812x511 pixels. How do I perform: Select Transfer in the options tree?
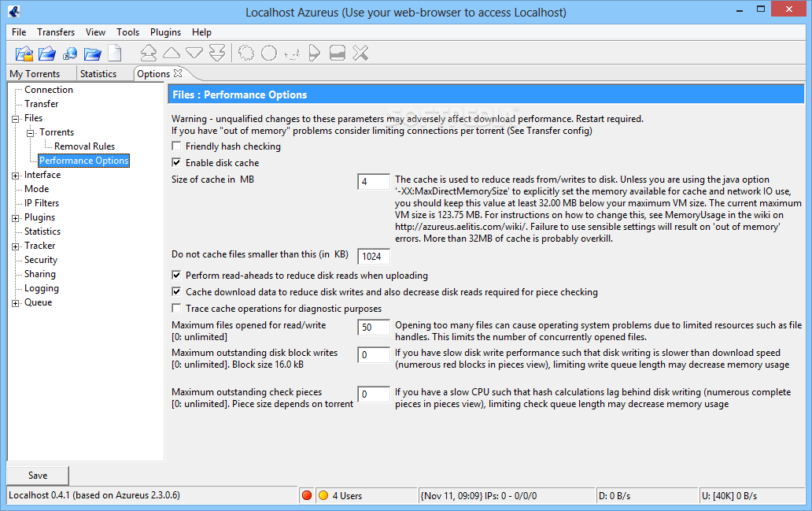click(42, 104)
